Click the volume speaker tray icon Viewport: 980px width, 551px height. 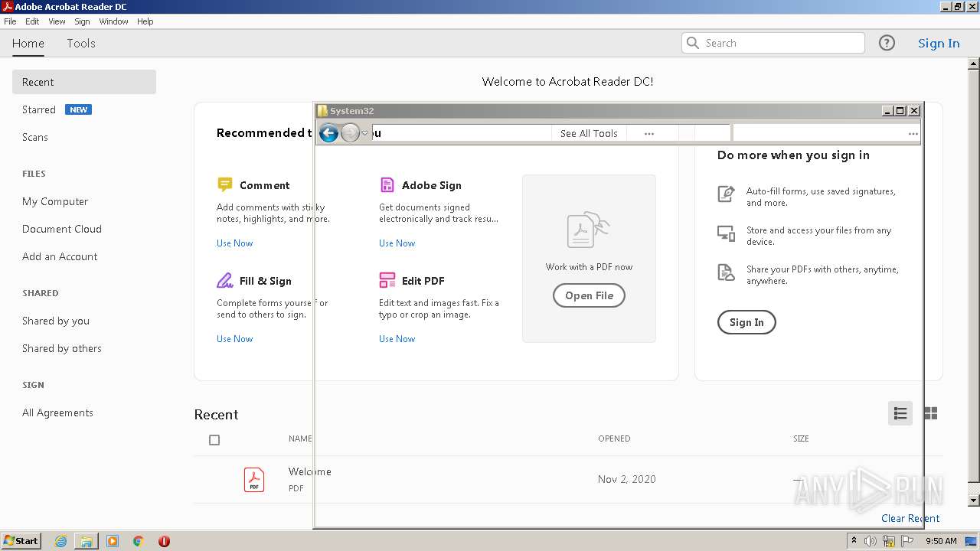coord(870,541)
